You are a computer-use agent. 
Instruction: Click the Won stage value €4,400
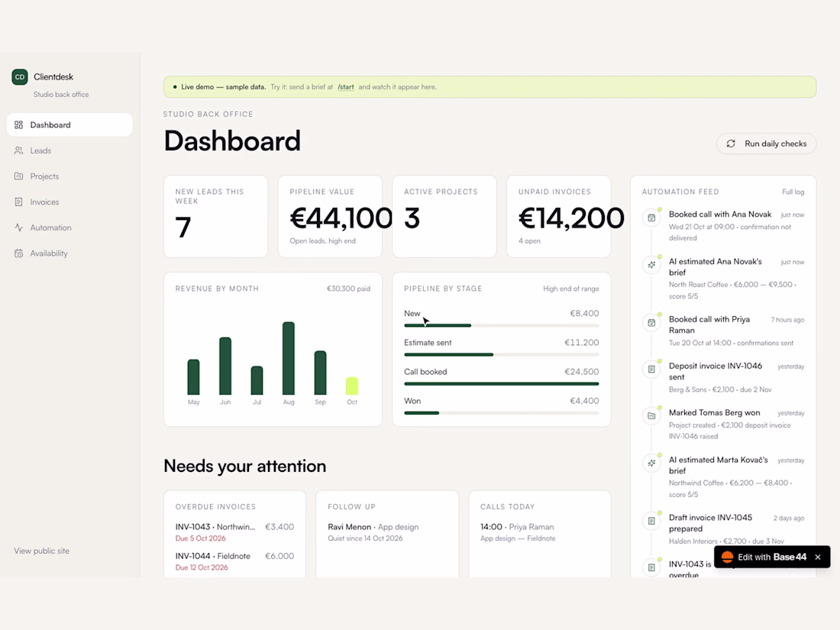click(584, 401)
